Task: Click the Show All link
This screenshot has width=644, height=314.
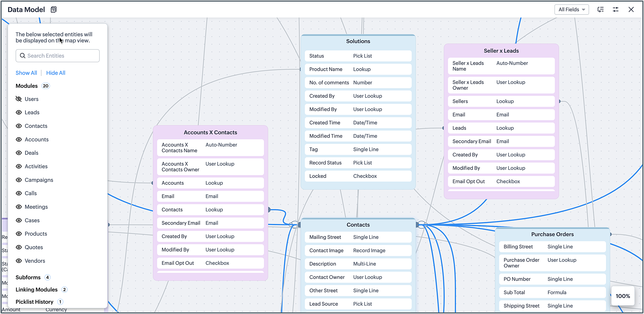Action: pyautogui.click(x=26, y=73)
